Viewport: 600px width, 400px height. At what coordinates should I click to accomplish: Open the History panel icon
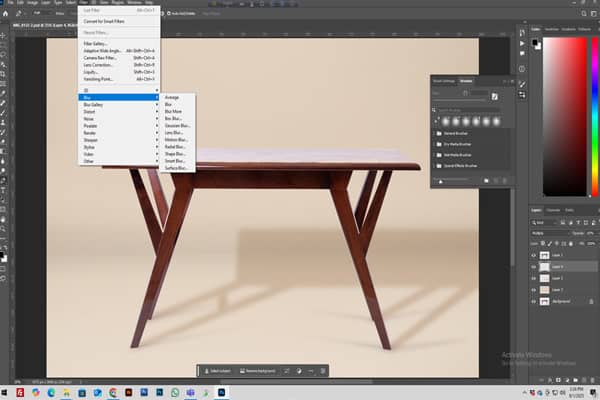click(x=522, y=33)
